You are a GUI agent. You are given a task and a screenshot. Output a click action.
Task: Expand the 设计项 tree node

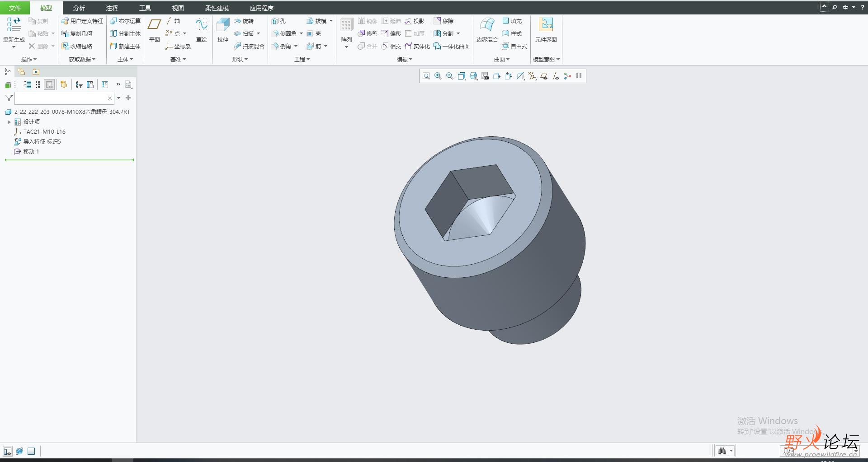click(x=9, y=122)
